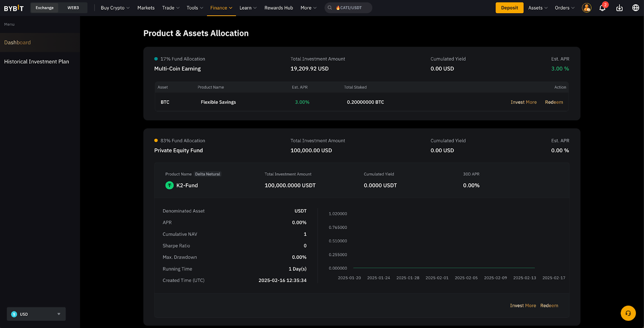Viewport: 644px width, 328px height.
Task: Open the user profile avatar
Action: (586, 8)
